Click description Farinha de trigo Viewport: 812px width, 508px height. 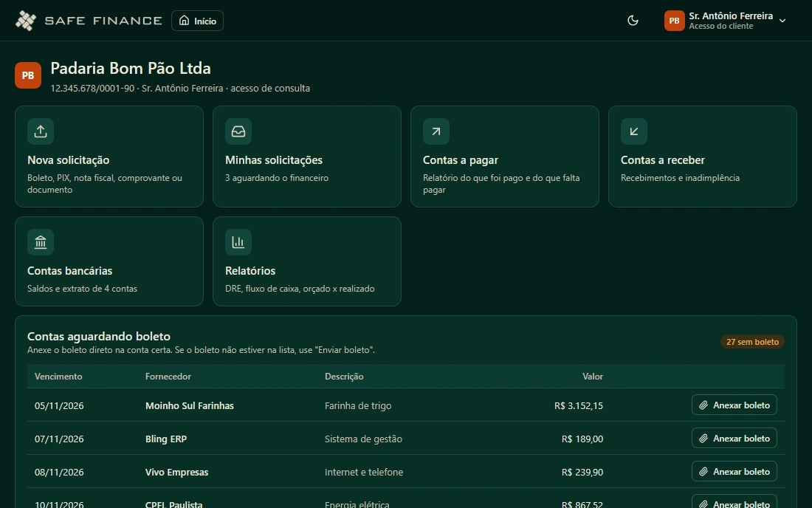click(358, 405)
